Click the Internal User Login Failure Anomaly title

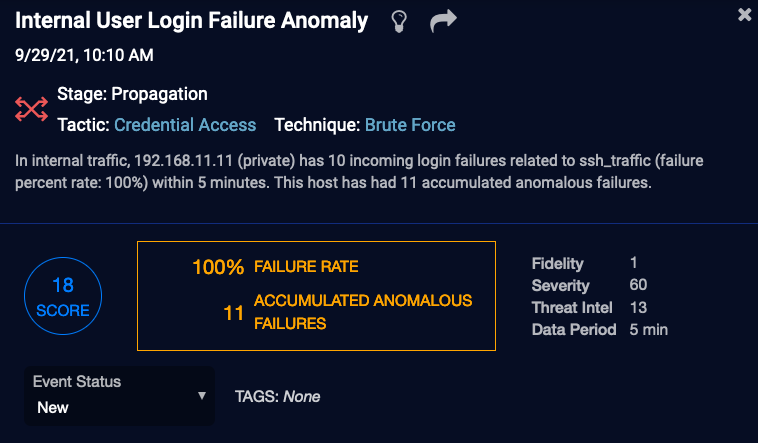(x=191, y=21)
